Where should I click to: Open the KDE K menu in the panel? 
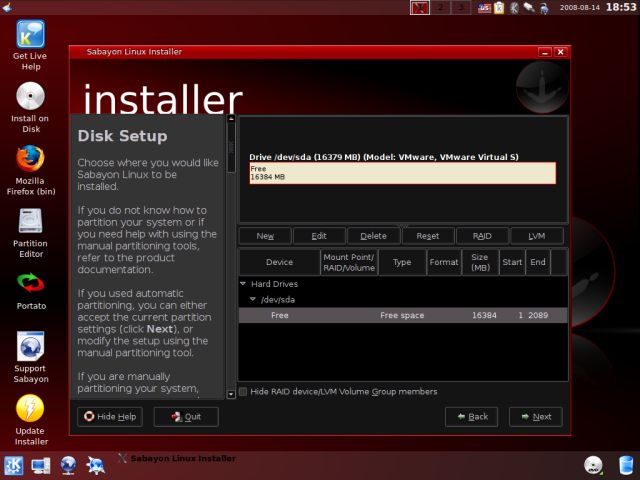click(x=13, y=466)
